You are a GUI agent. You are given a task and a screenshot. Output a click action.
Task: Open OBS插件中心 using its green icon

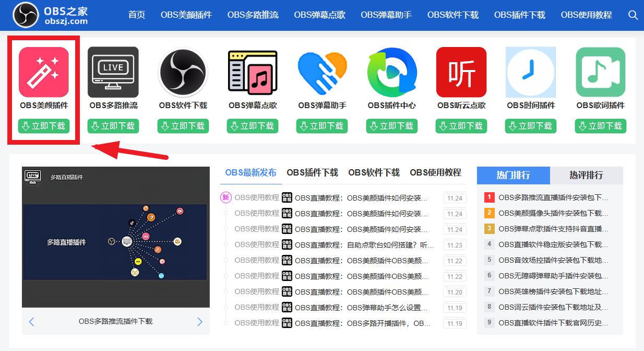(391, 72)
